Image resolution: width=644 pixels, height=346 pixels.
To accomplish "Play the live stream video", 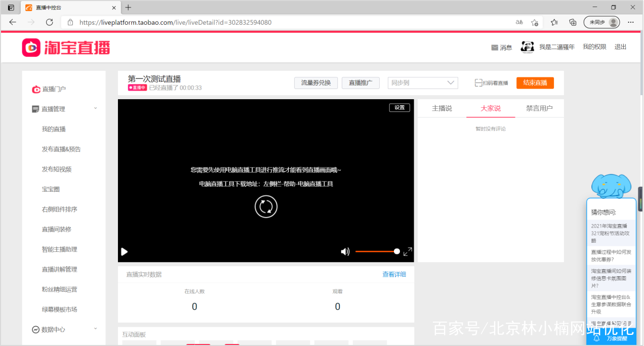I will pyautogui.click(x=124, y=251).
